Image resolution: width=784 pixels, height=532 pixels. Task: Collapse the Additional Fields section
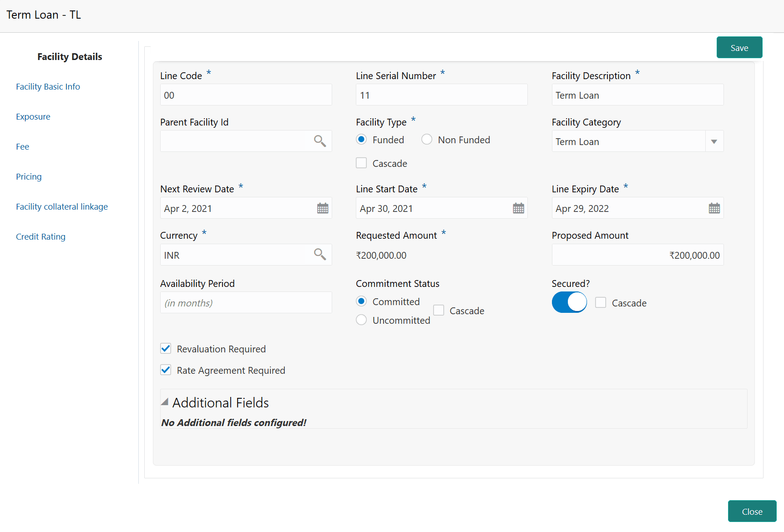click(165, 402)
